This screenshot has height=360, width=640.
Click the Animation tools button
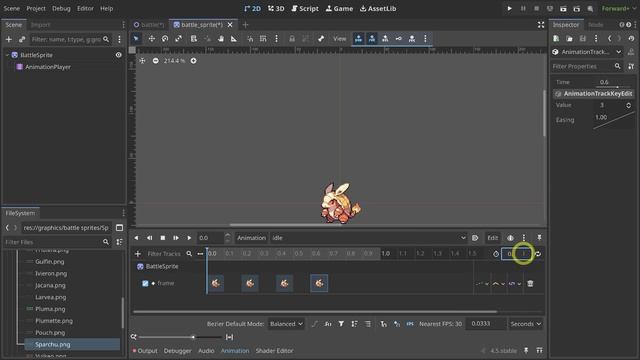(x=251, y=238)
